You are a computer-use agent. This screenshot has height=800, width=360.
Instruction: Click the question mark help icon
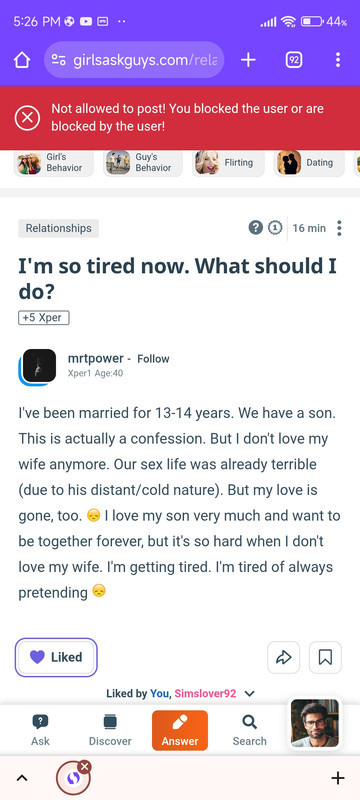[255, 228]
